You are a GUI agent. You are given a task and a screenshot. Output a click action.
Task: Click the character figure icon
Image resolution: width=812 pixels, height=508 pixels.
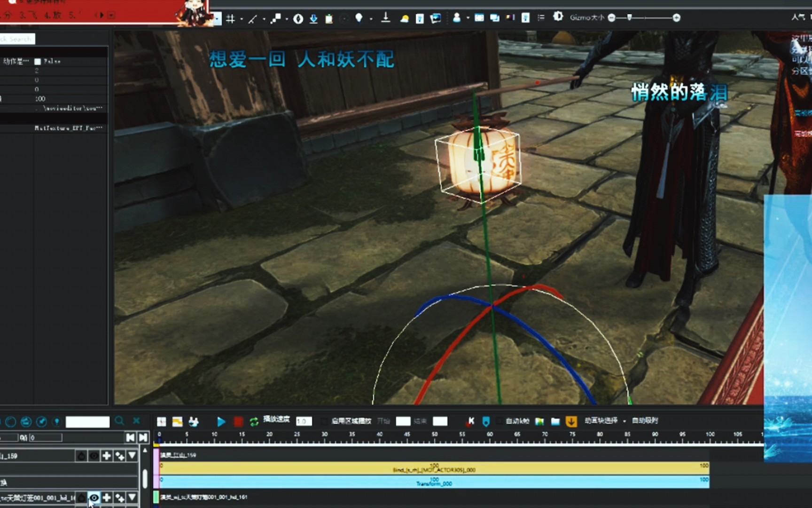456,18
